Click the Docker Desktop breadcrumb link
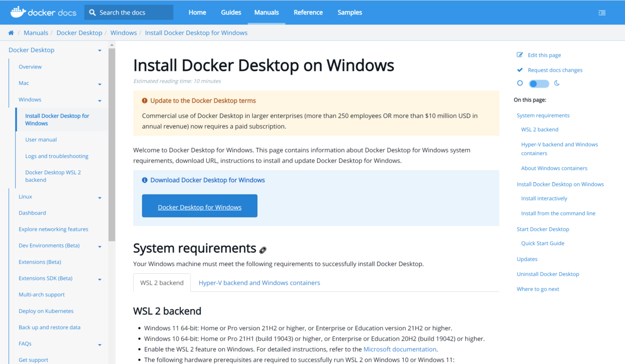This screenshot has width=625, height=364. coord(79,33)
